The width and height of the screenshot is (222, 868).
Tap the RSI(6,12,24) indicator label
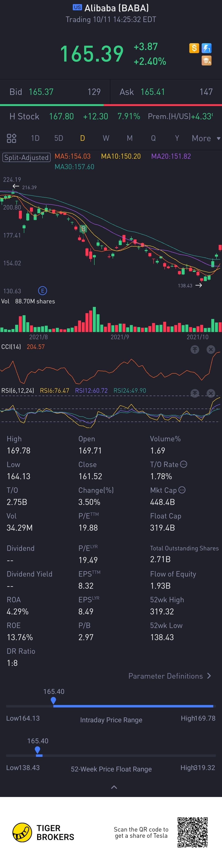pyautogui.click(x=17, y=390)
